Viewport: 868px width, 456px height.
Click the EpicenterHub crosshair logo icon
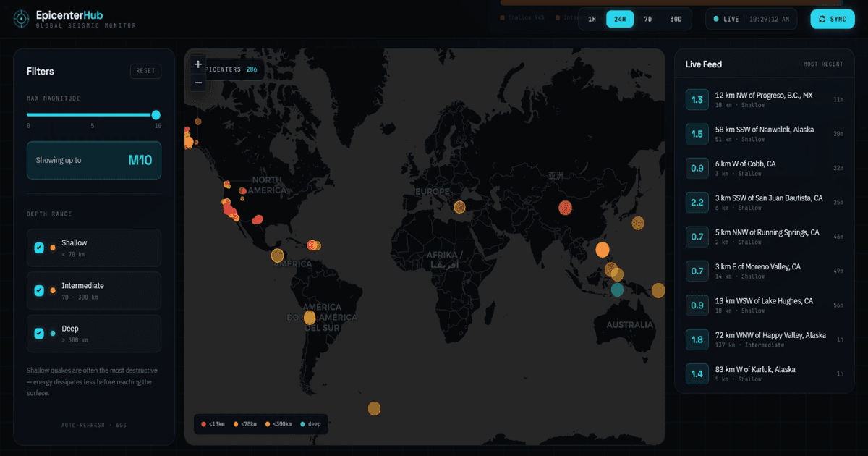click(x=22, y=19)
